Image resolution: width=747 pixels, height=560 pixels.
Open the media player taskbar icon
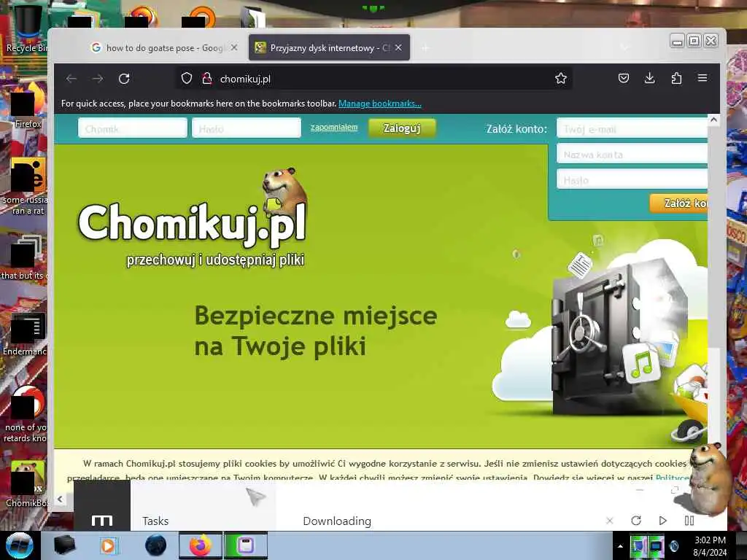(109, 545)
